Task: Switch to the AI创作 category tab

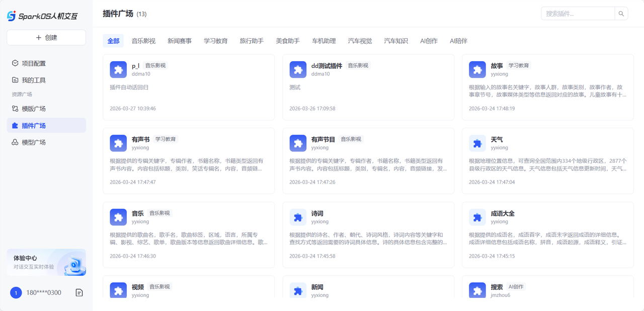Action: [x=429, y=41]
